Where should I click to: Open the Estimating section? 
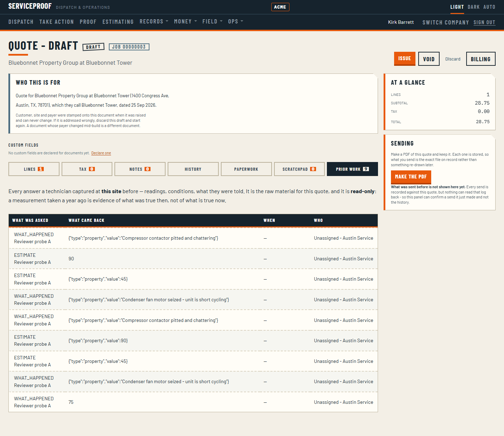click(x=118, y=22)
